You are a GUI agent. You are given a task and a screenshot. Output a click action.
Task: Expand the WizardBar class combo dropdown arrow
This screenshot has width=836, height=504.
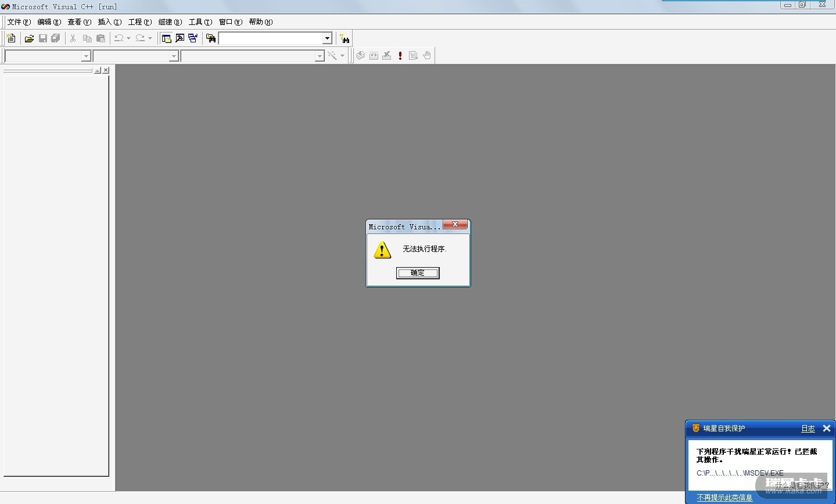[86, 56]
